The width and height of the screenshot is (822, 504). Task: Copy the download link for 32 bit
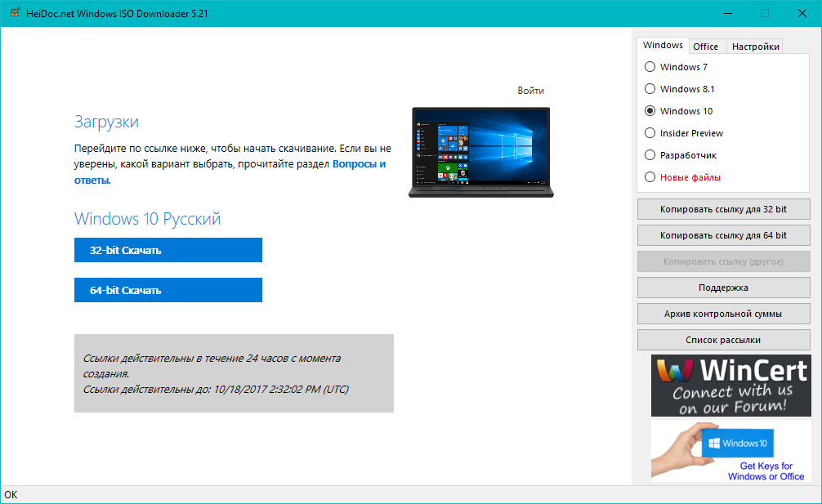pyautogui.click(x=723, y=209)
